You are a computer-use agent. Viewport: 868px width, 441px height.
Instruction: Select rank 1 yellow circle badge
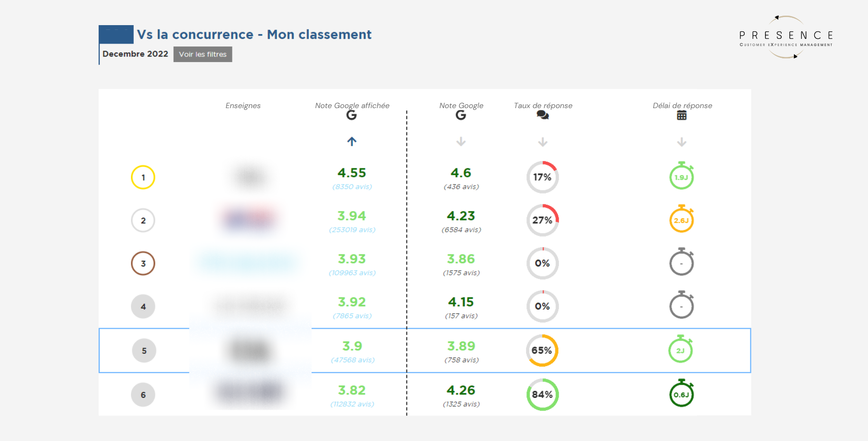[143, 177]
